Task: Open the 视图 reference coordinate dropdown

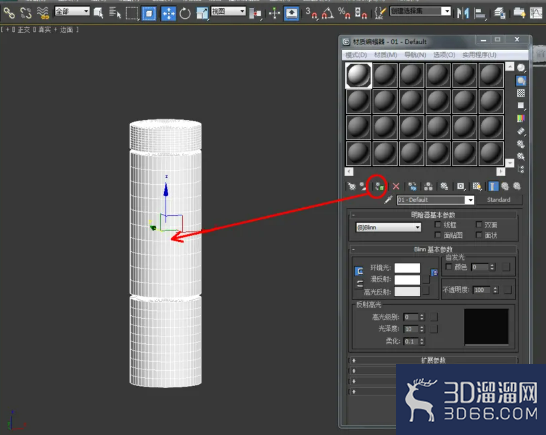Action: [228, 11]
